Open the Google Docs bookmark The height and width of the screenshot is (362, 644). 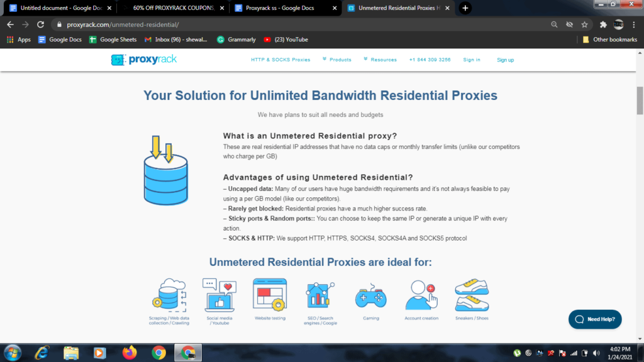point(60,40)
